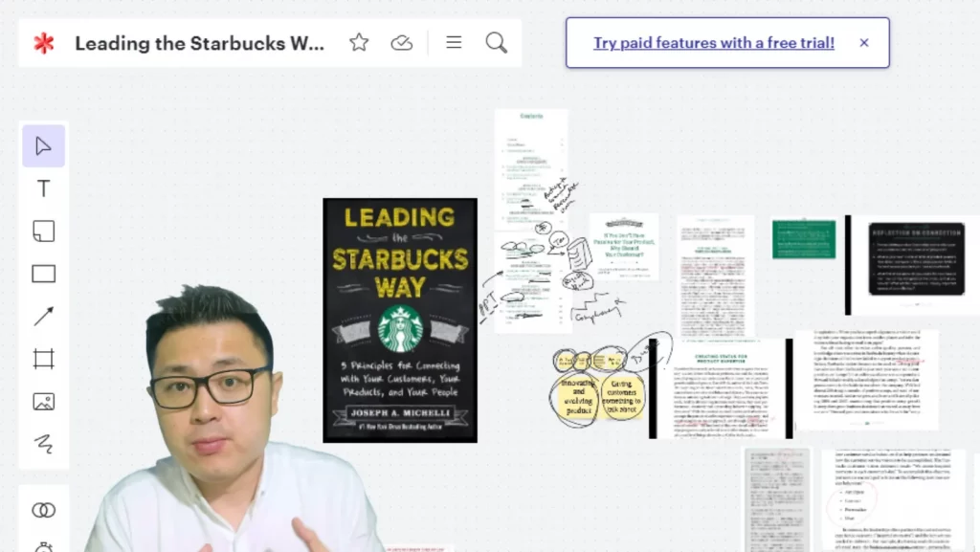Open the board search tool
980x552 pixels.
(497, 42)
